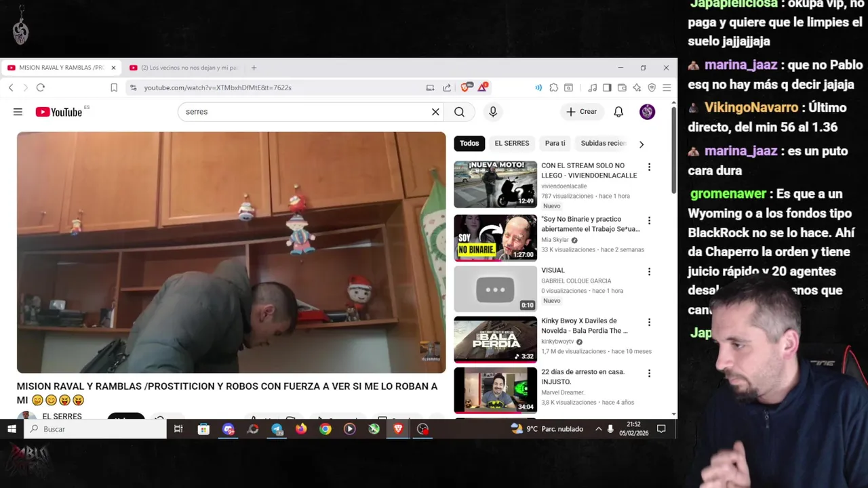This screenshot has height=488, width=868.
Task: Open the media control music note icon
Action: pos(593,87)
